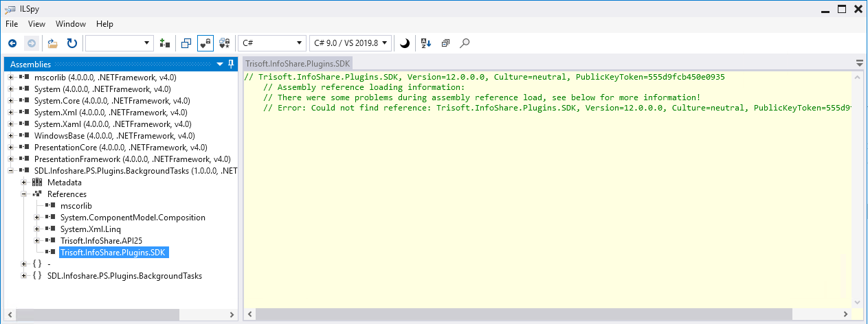The image size is (868, 324).
Task: Click the System.Xaml assembly icon
Action: pos(24,124)
